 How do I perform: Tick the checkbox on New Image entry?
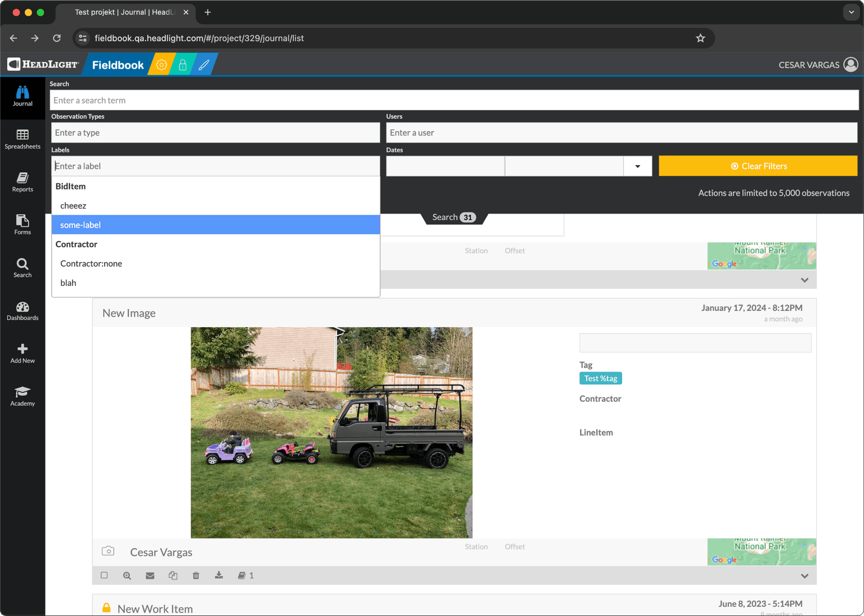coord(104,576)
